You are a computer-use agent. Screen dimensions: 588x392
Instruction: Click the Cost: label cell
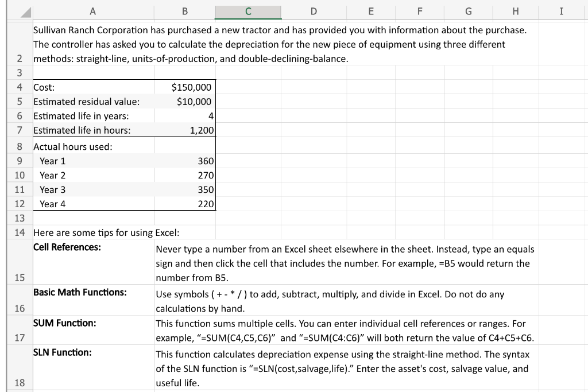(92, 87)
